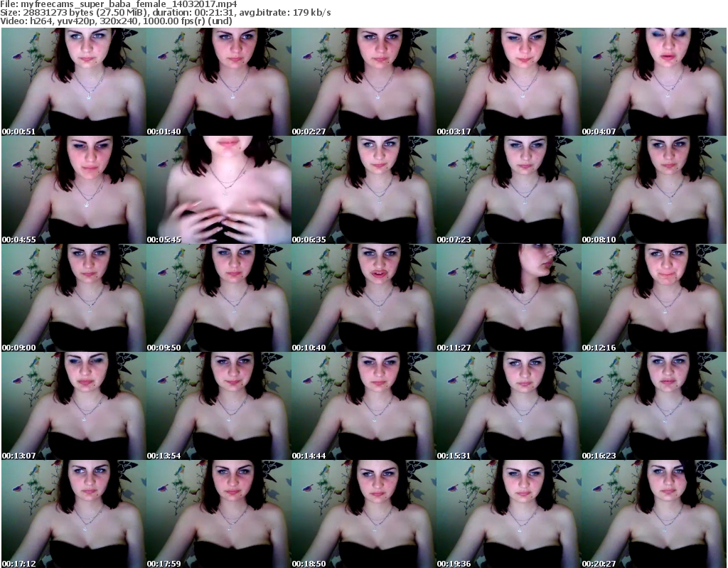
Task: Select the thumbnail timestamped 00:17:59
Action: coord(219,514)
